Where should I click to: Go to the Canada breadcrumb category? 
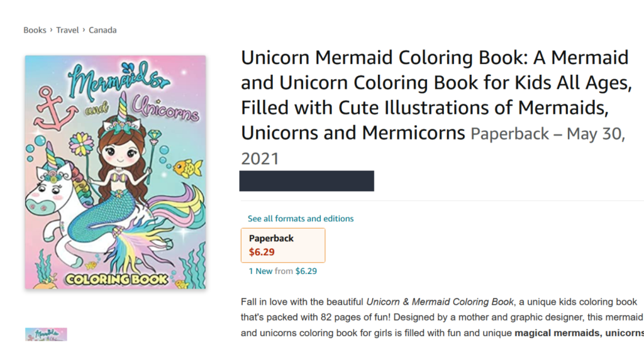tap(103, 30)
